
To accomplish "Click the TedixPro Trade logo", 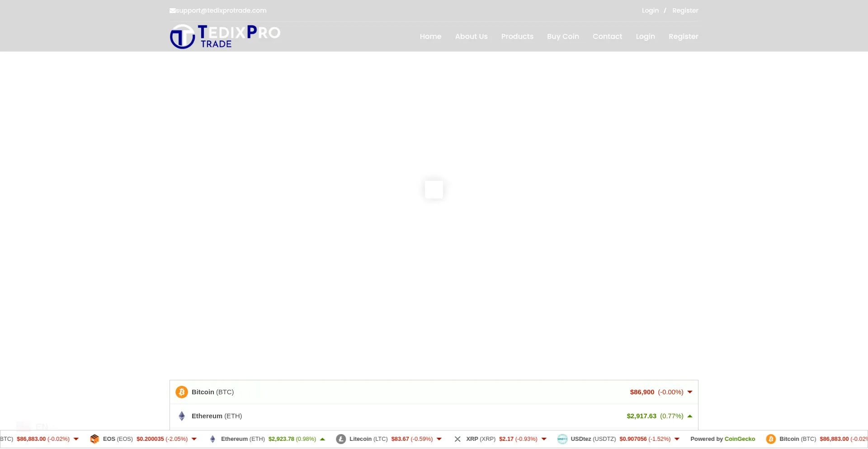I will (225, 36).
